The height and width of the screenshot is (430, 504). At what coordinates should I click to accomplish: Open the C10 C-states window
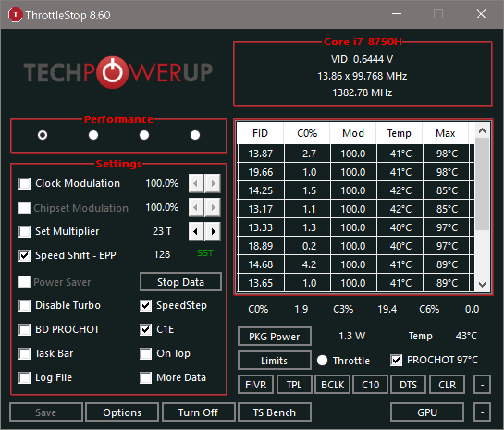370,385
